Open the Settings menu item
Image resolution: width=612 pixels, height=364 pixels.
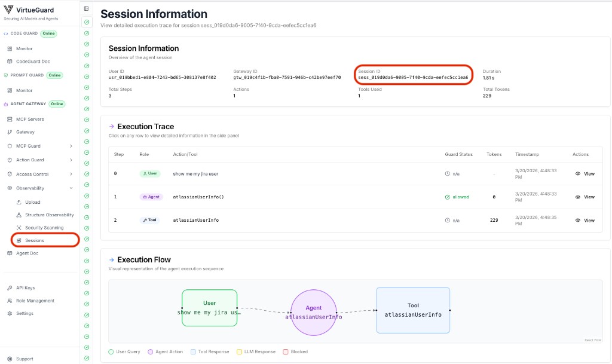(10, 313)
